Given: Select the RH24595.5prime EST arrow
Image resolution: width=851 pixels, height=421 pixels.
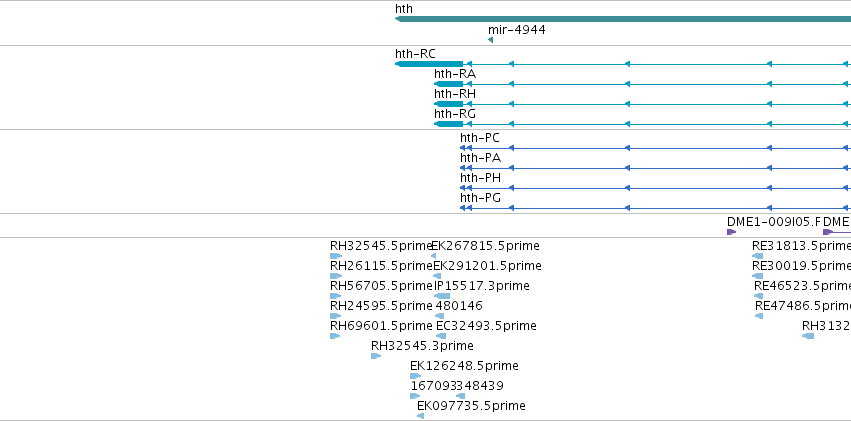Looking at the screenshot, I should [335, 316].
